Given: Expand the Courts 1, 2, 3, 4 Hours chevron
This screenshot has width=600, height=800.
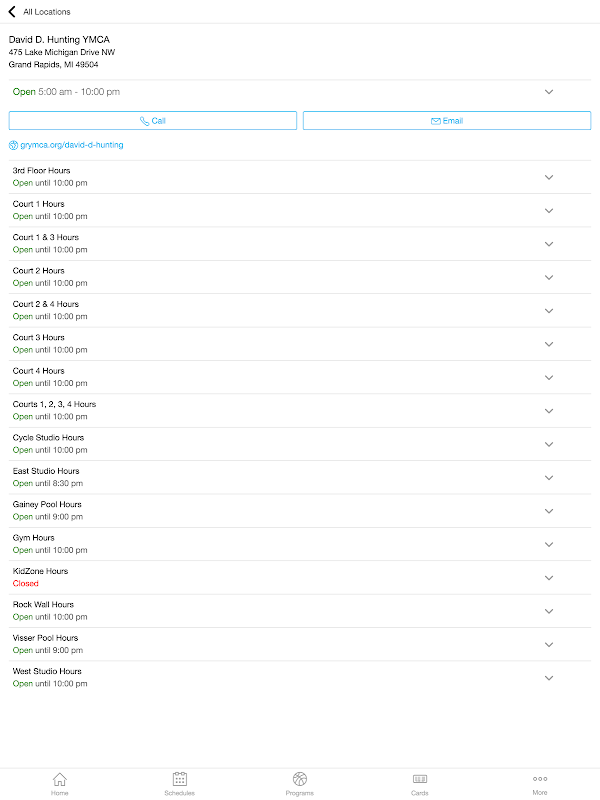Looking at the screenshot, I should [x=549, y=411].
